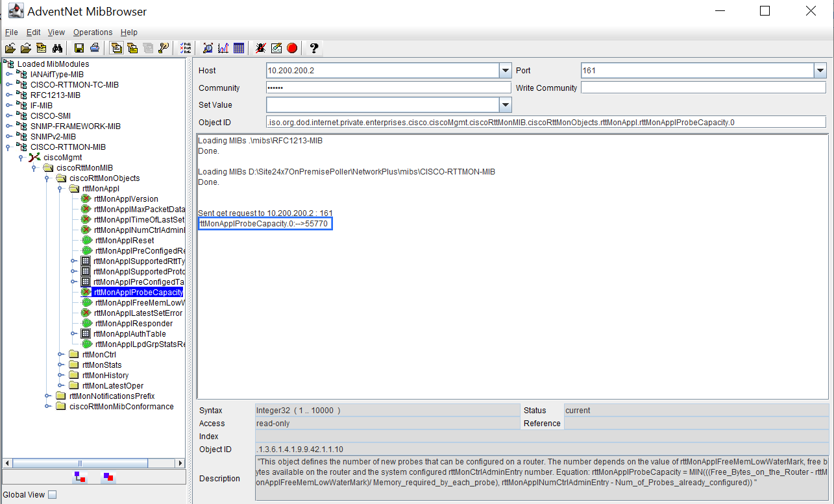This screenshot has height=504, width=834.
Task: Open the Host dropdown arrow
Action: (505, 71)
